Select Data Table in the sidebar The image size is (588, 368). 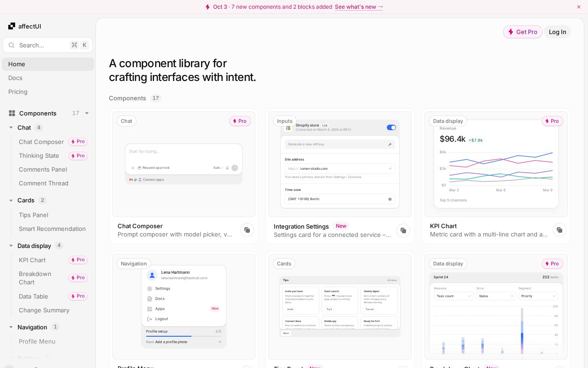(34, 296)
